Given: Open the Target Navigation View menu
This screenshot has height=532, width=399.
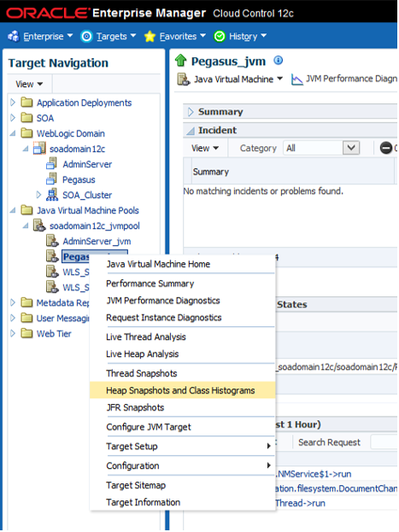Looking at the screenshot, I should (x=29, y=84).
